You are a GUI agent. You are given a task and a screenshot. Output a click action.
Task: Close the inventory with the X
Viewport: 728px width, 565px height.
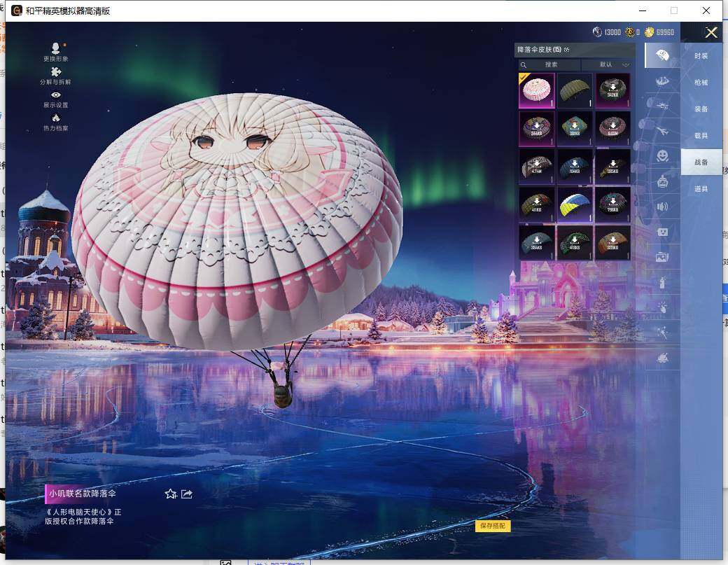tap(711, 32)
